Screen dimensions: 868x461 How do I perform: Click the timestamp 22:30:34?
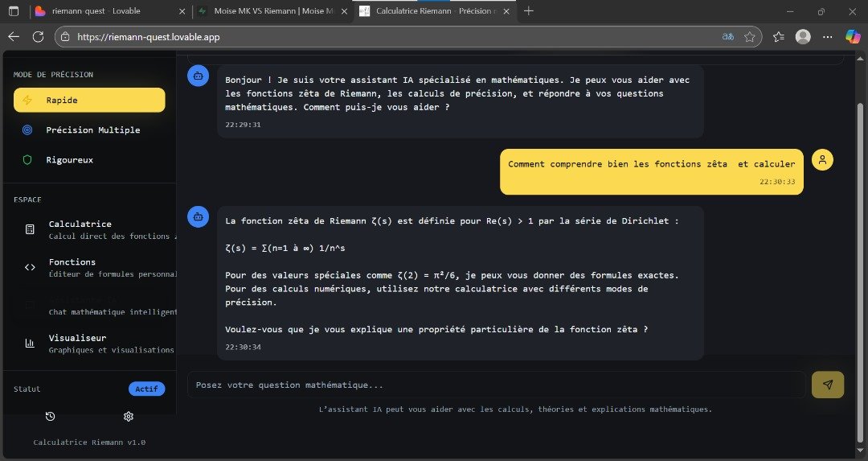coord(243,347)
